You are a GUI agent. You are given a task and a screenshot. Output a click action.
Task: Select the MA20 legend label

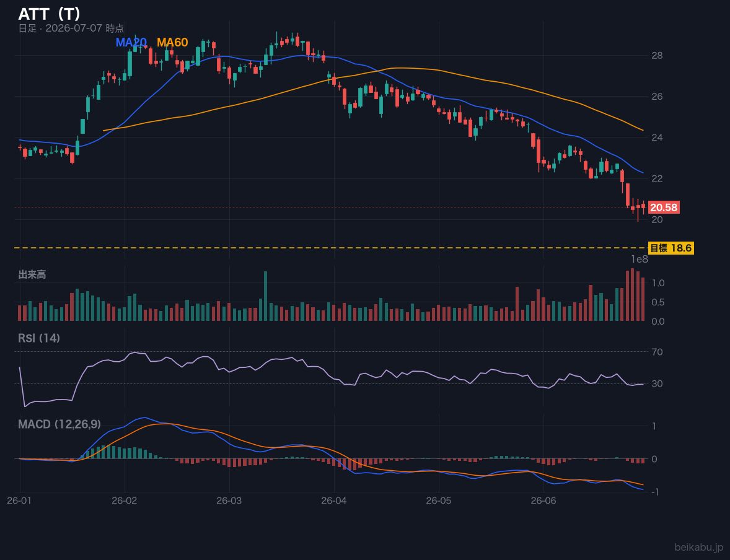click(x=131, y=42)
